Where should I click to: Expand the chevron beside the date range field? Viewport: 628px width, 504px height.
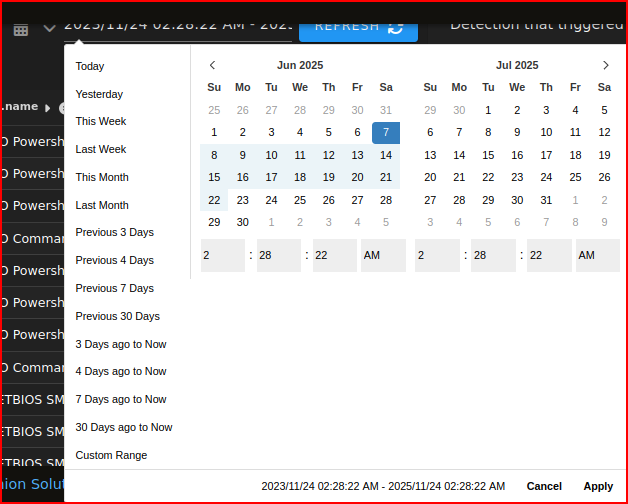click(49, 28)
